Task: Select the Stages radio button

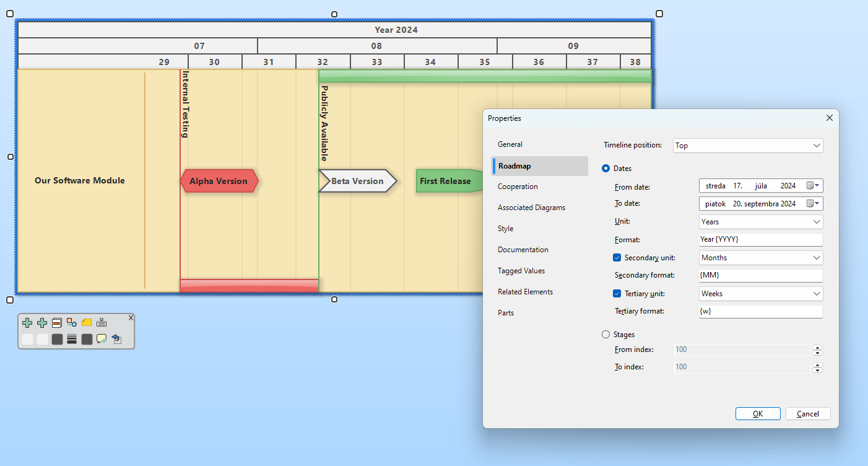Action: tap(605, 335)
